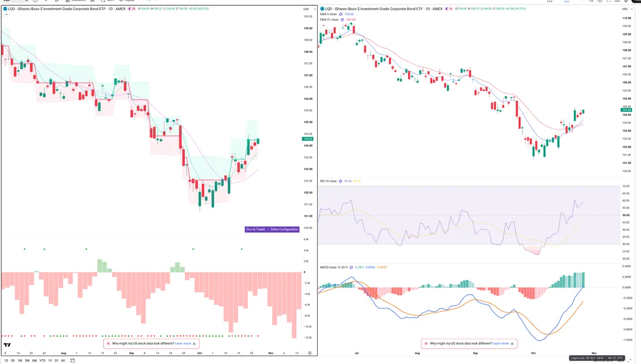Select the EMA 21 close indicator legend
Viewport: 641px width, 364px height.
329,20
